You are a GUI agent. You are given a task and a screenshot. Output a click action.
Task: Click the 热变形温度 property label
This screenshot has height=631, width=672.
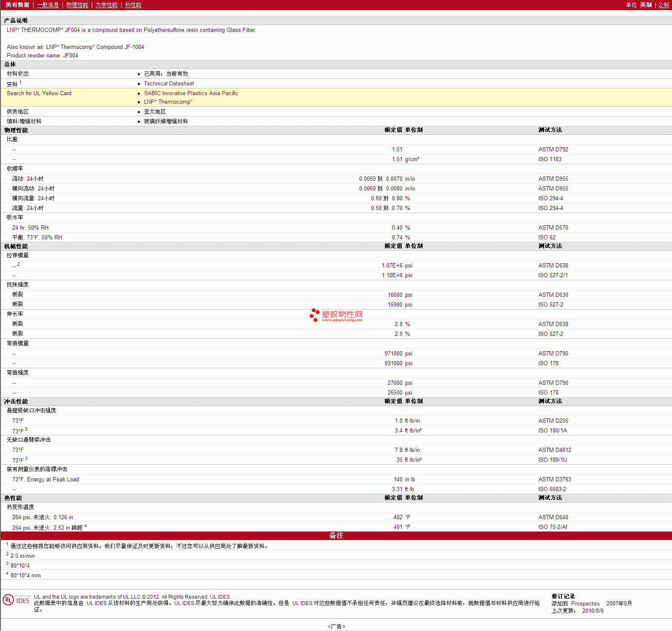(20, 507)
